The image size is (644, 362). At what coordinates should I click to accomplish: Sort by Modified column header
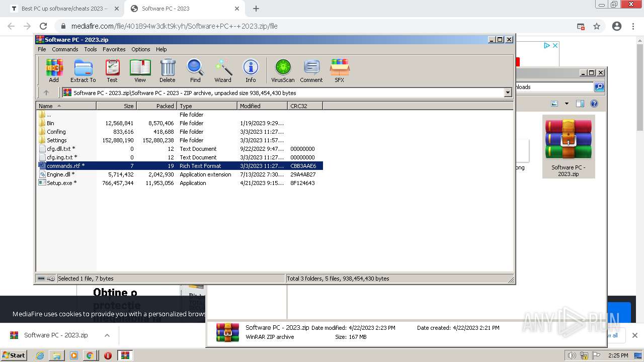pos(262,106)
